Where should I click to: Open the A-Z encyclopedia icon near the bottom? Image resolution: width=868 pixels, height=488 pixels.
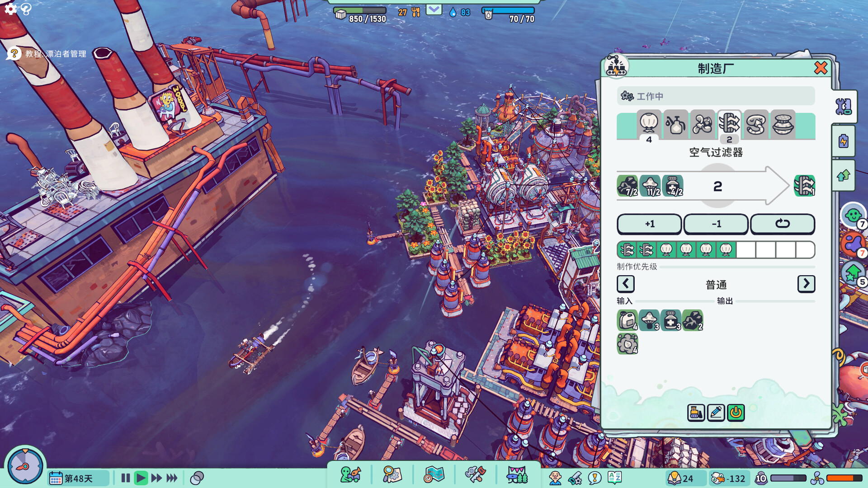[x=615, y=477]
